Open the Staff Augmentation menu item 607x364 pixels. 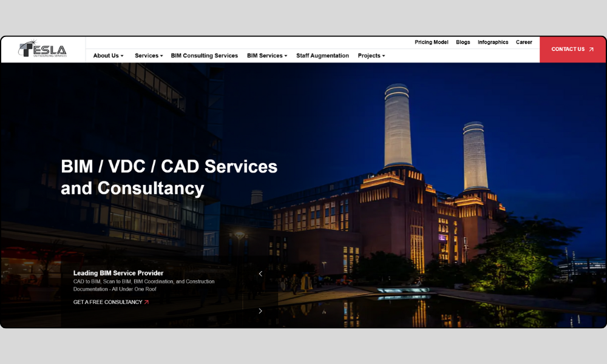click(322, 56)
